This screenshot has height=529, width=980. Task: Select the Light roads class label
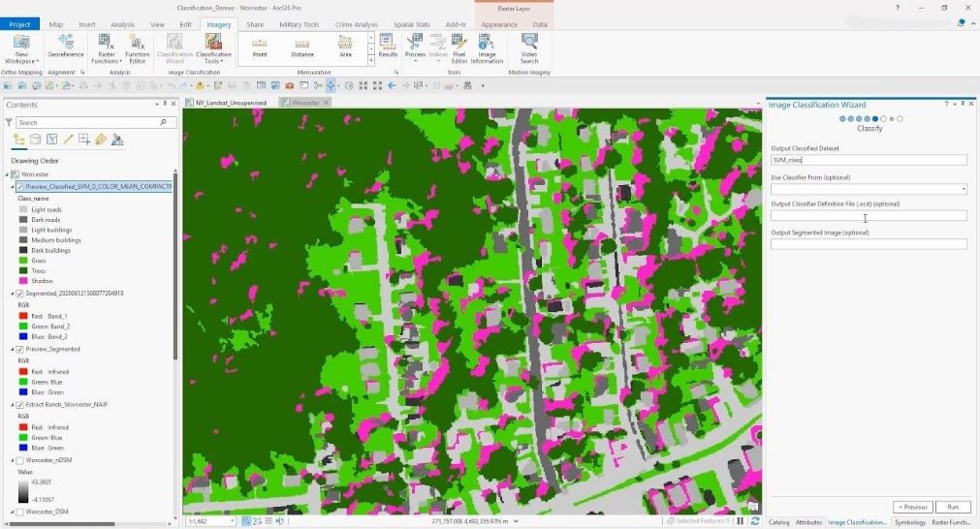[x=47, y=210]
